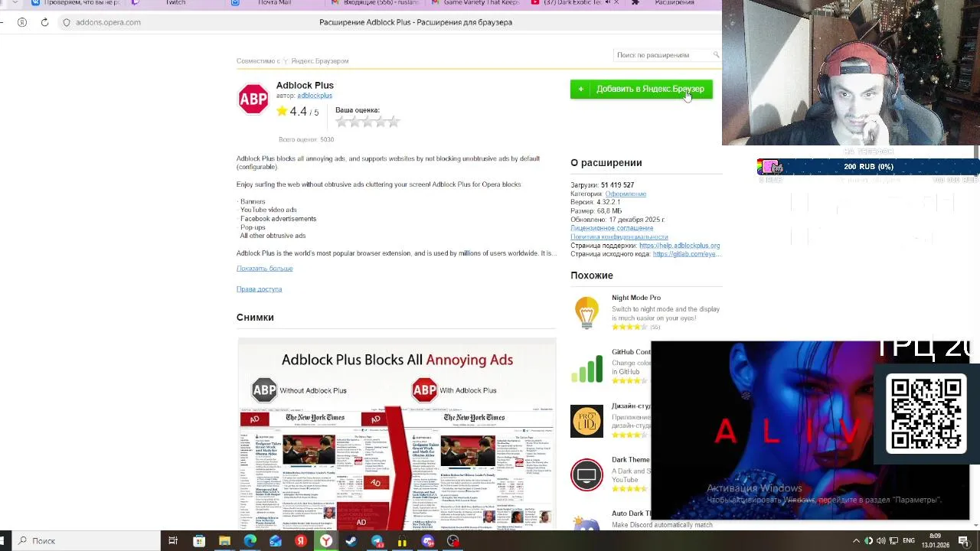Click Обновлено: 17 декабря 2025 text
This screenshot has height=551, width=980.
coord(617,220)
